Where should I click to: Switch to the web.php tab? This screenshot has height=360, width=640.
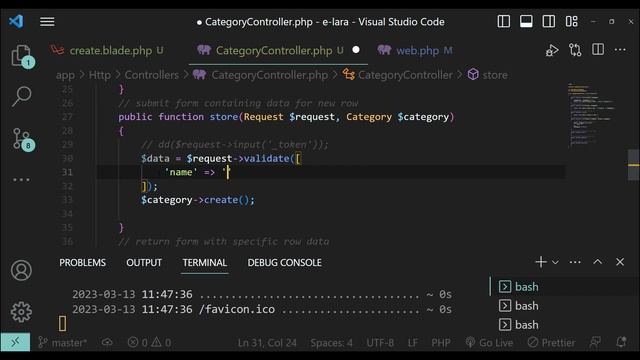pyautogui.click(x=415, y=51)
